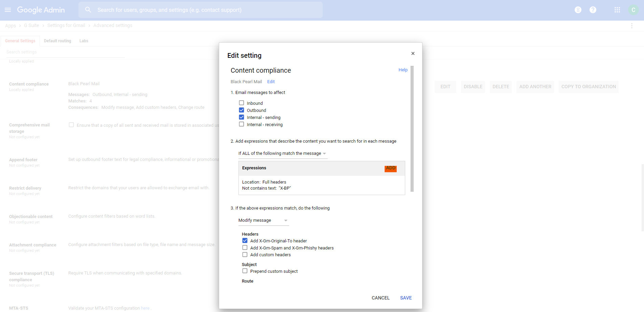Open the Google apps grid
Screen dimensions: 644x312
(617, 10)
